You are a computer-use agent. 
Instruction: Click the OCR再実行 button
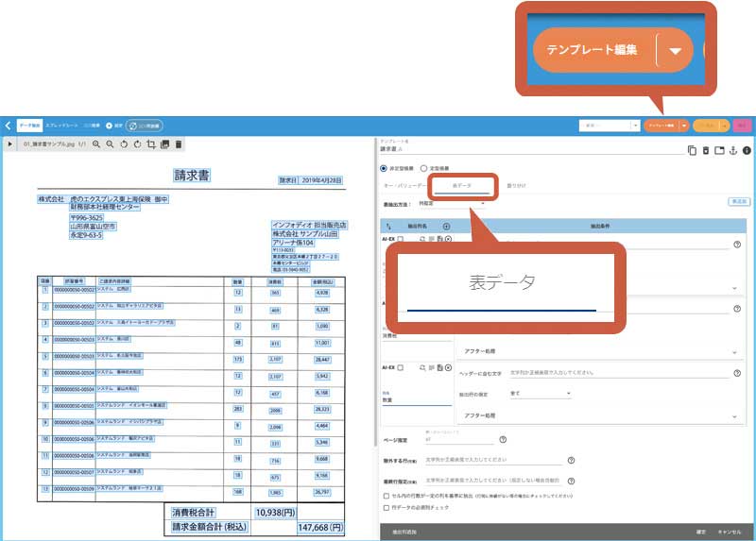[x=145, y=126]
